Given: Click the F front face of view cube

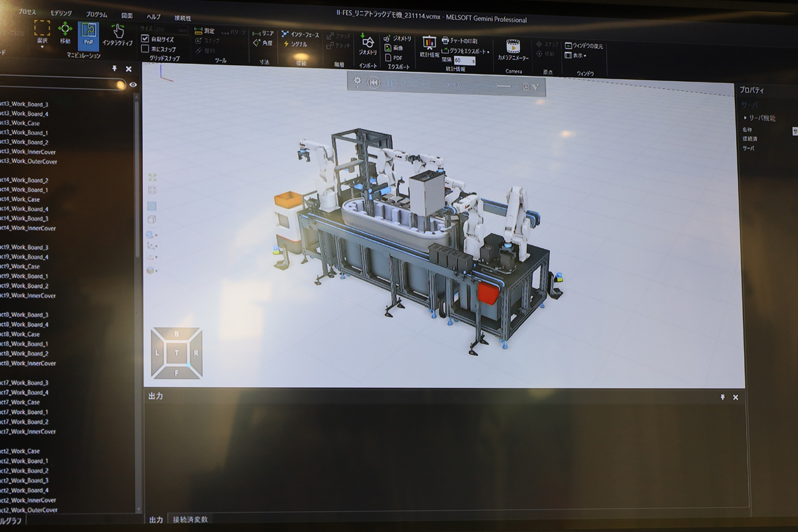Looking at the screenshot, I should pyautogui.click(x=176, y=372).
